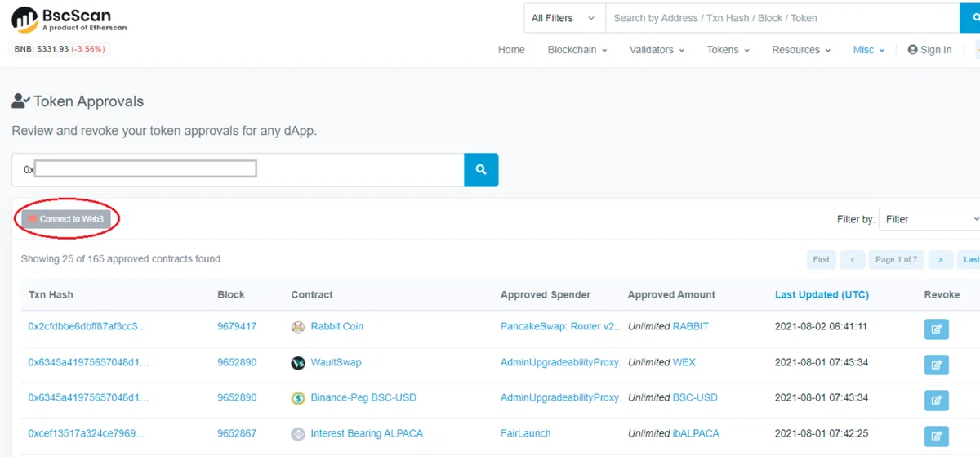Click the top search bar submit icon
Viewport: 980px width, 457px height.
[970, 18]
